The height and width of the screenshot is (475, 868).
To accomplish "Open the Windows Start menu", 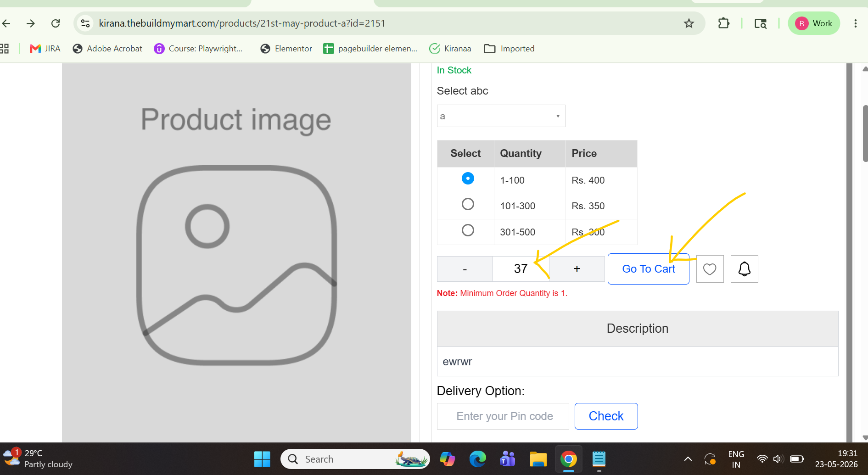I will (262, 459).
